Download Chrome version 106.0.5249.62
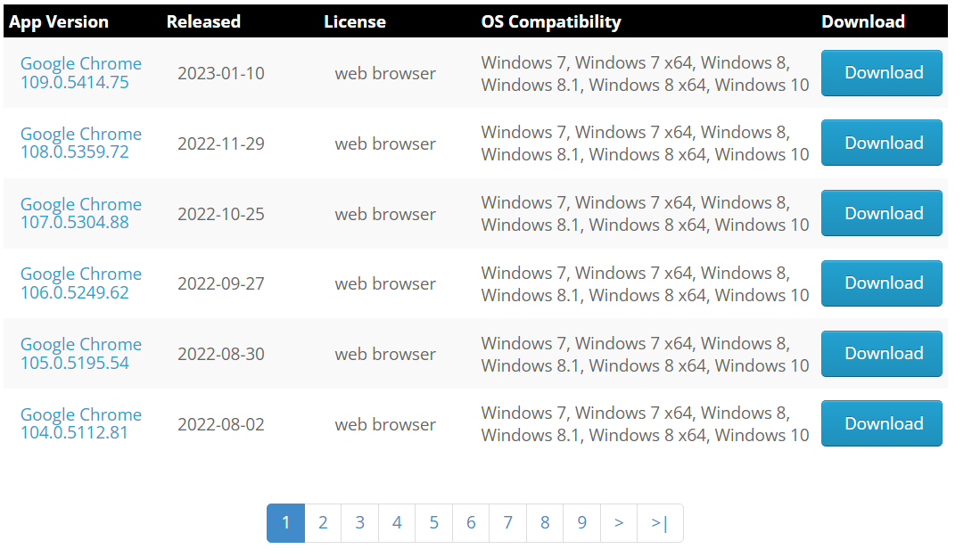Viewport: 980px width, 557px height. coord(881,283)
